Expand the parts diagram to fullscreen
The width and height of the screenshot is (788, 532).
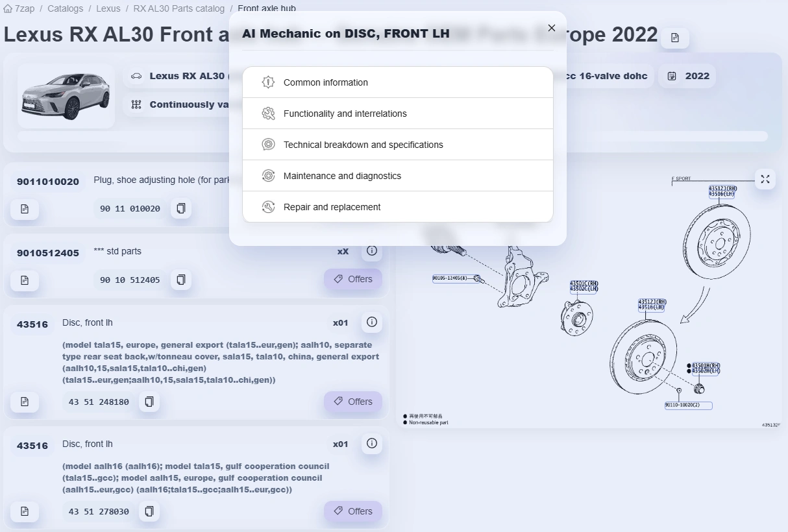(x=765, y=179)
